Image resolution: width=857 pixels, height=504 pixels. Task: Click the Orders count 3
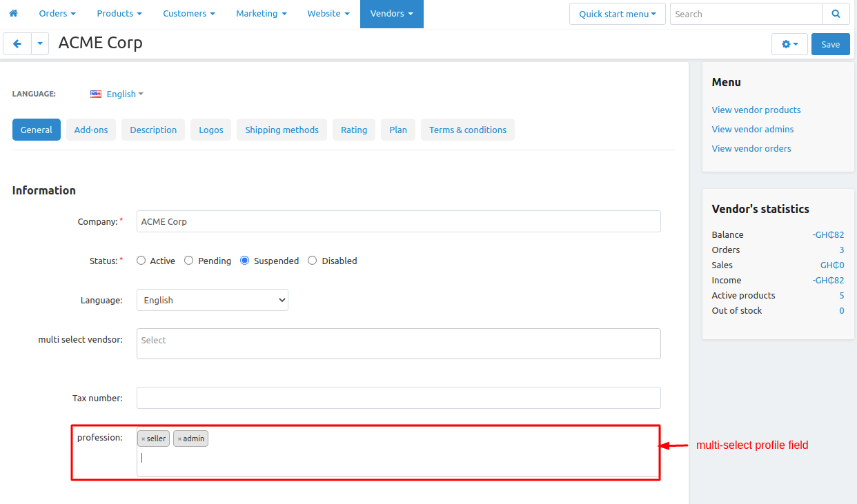[x=842, y=250]
